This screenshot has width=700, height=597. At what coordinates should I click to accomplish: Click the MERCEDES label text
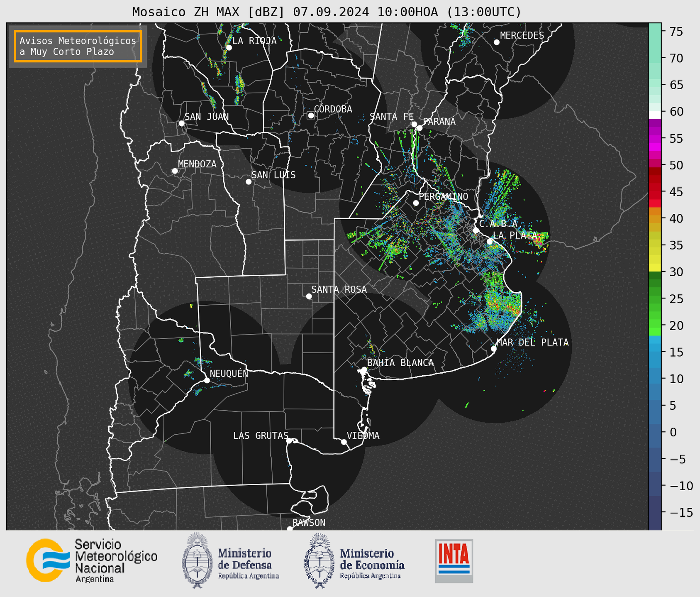coord(522,36)
